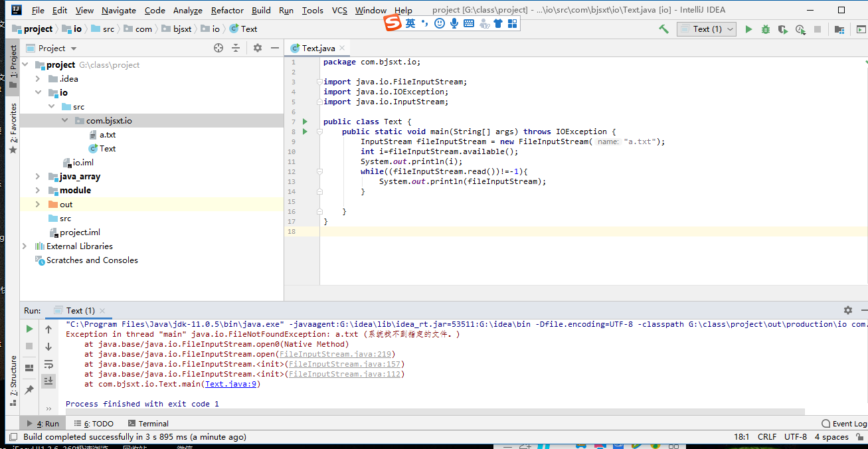Toggle Sogou English/Chinese mode character

tap(410, 23)
